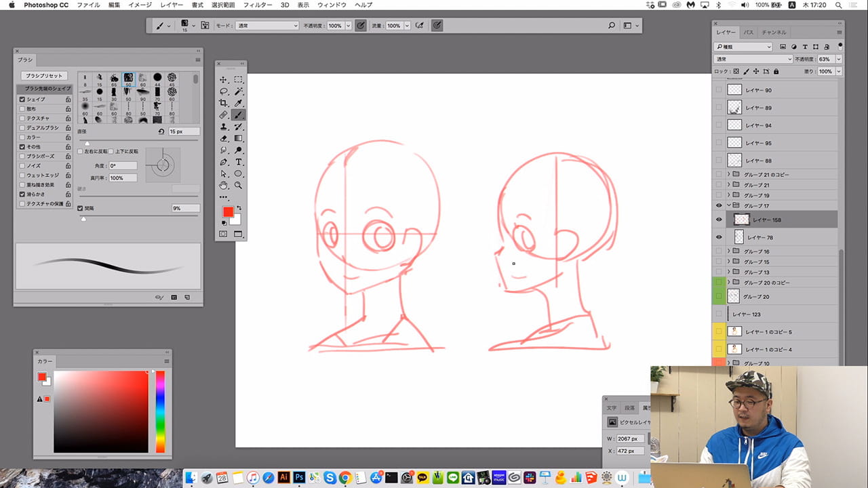Enable the デュアルブラシ checkbox
This screenshot has width=868, height=488.
click(22, 127)
